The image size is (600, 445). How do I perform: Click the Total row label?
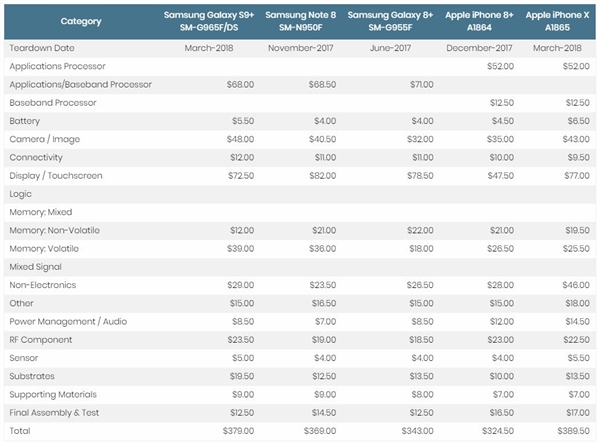[19, 430]
